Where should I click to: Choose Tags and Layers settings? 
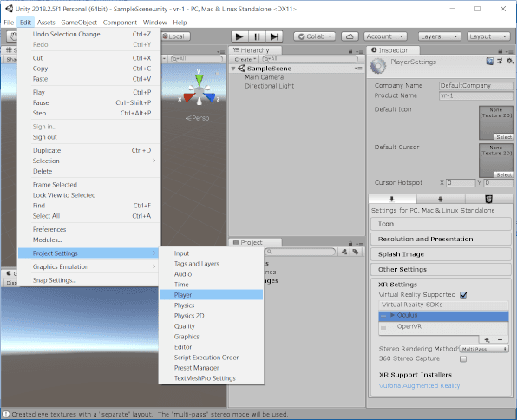211,264
